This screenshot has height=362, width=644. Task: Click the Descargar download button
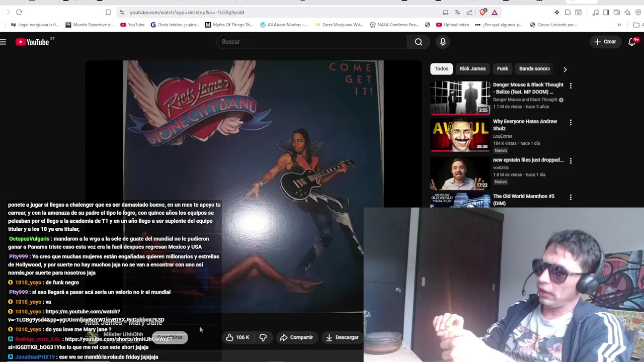pyautogui.click(x=342, y=337)
